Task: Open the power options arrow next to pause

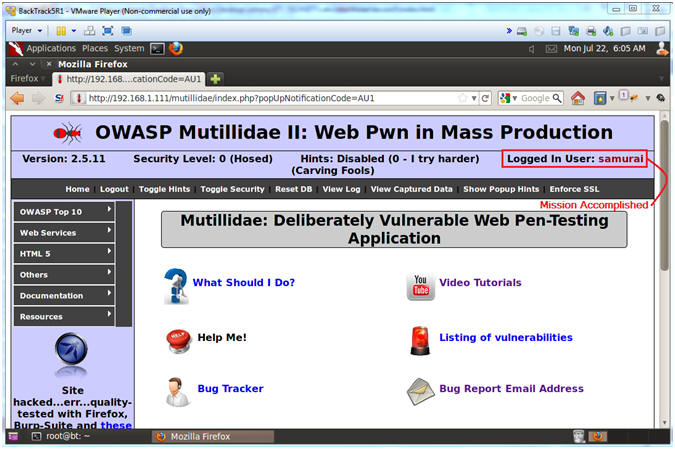Action: [74, 31]
